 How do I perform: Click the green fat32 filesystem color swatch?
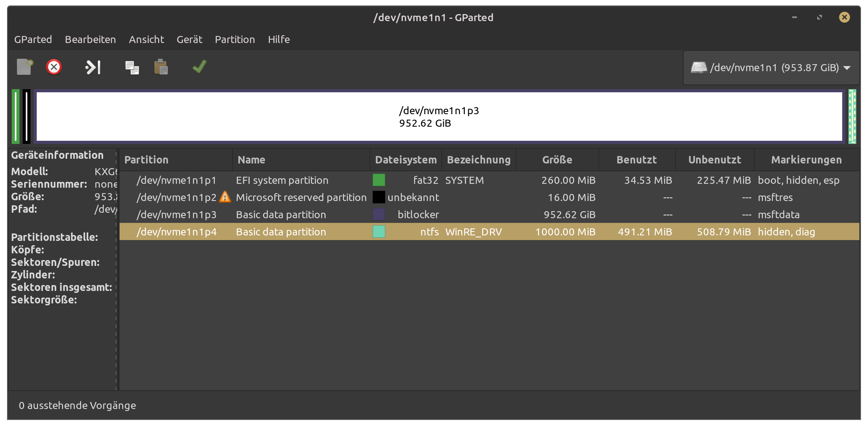[379, 180]
